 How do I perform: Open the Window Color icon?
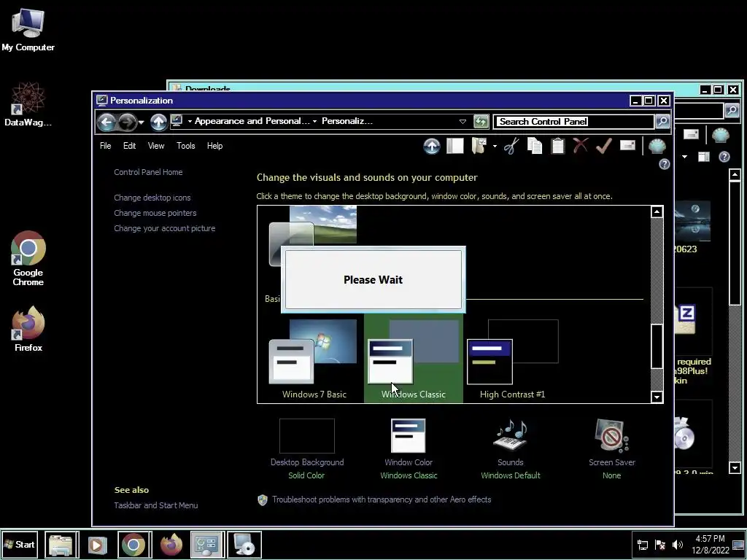(409, 436)
